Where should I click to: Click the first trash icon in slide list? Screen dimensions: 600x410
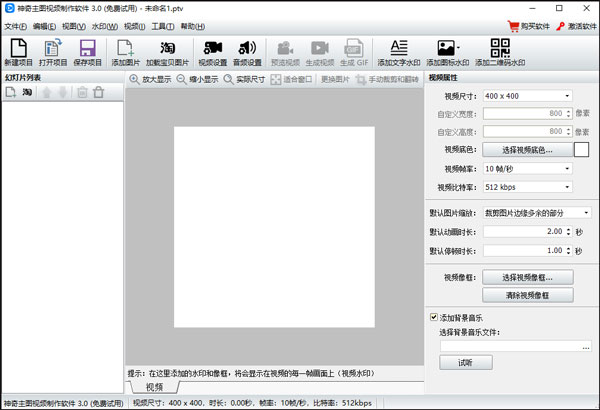coord(82,92)
